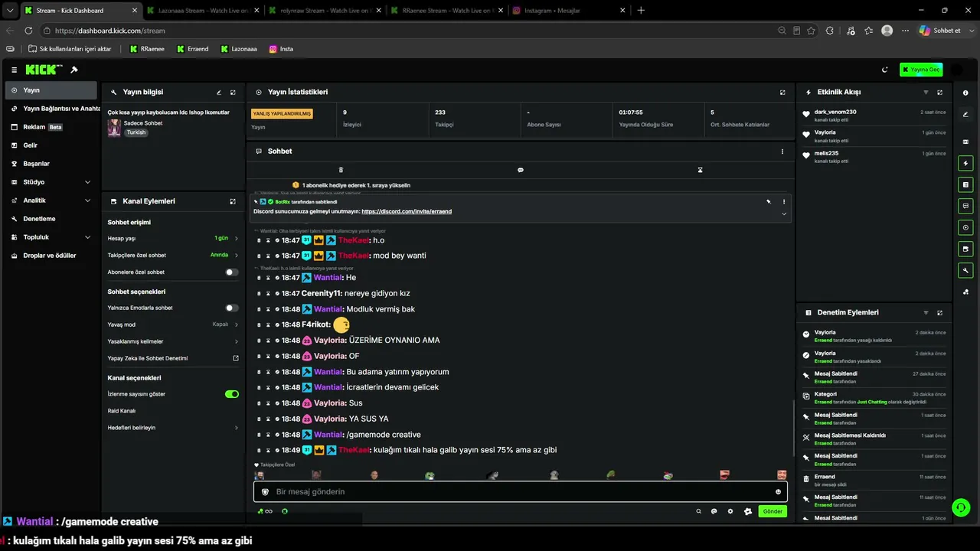This screenshot has width=980, height=551.
Task: Open Reklam Beta sidebar item
Action: pyautogui.click(x=51, y=127)
